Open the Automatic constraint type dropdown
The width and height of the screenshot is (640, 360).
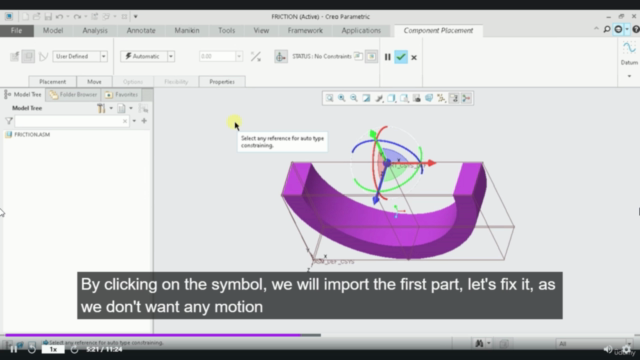(171, 56)
